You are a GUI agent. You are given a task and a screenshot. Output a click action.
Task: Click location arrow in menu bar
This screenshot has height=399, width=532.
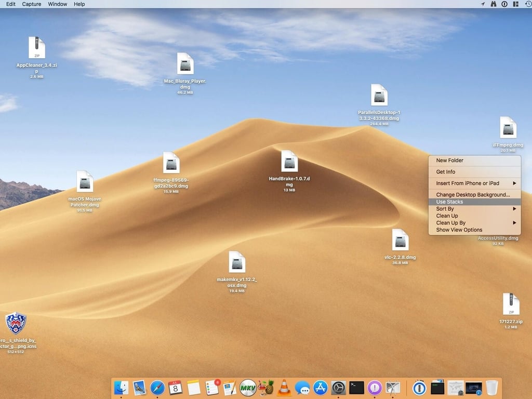[x=483, y=4]
